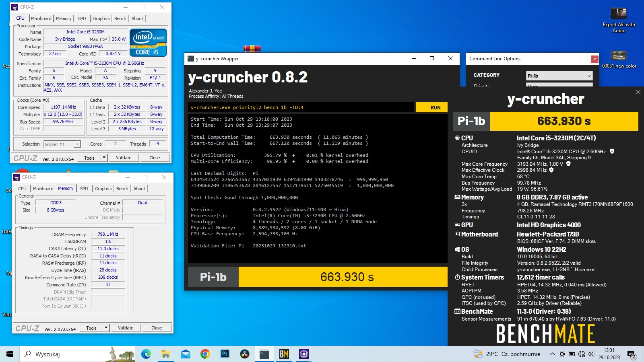
Task: Open Mainboard tab in lower CPU-Z window
Action: [x=43, y=189]
